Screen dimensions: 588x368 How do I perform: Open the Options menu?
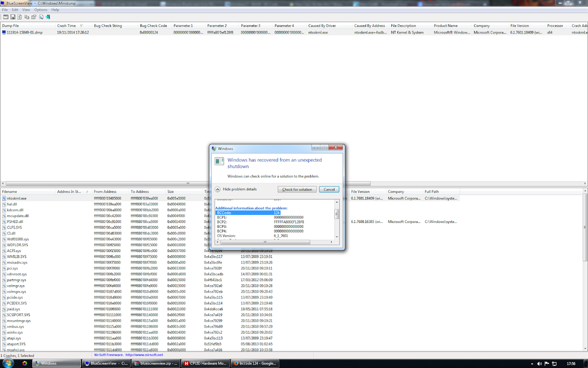(41, 10)
